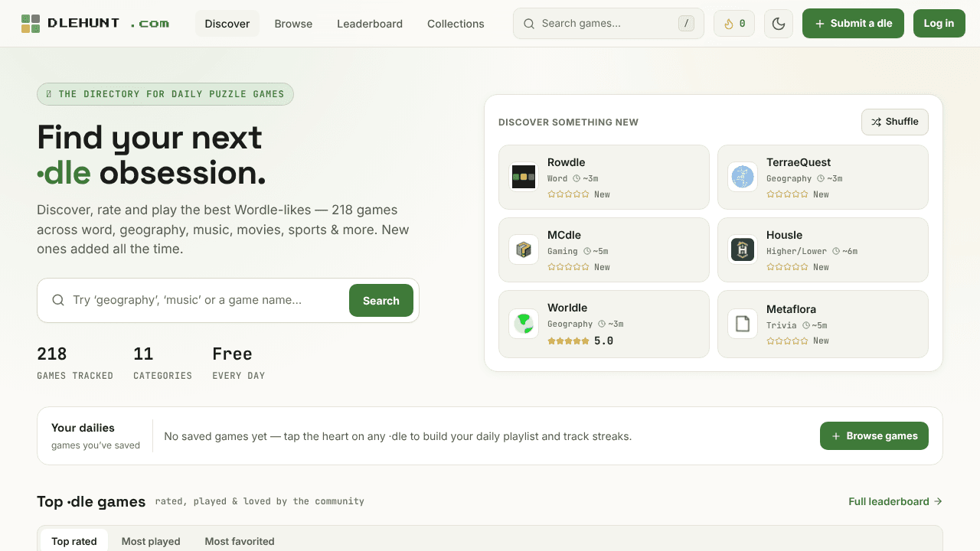The width and height of the screenshot is (980, 551).
Task: Click the Submit a dle button
Action: [x=853, y=24]
